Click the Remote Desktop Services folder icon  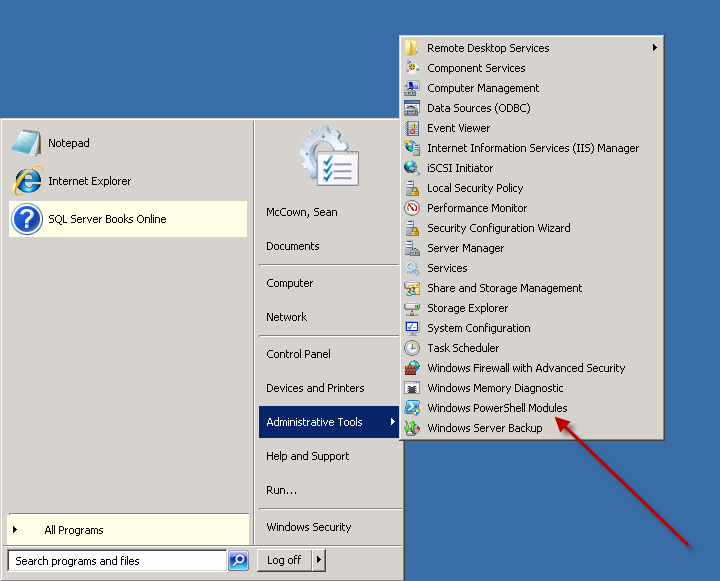coord(412,48)
